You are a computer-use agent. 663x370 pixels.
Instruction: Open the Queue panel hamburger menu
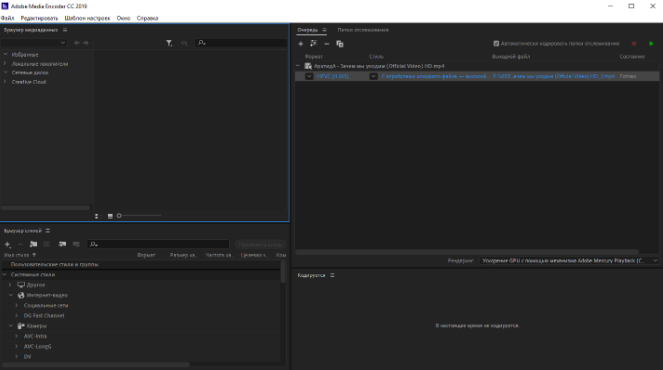324,30
